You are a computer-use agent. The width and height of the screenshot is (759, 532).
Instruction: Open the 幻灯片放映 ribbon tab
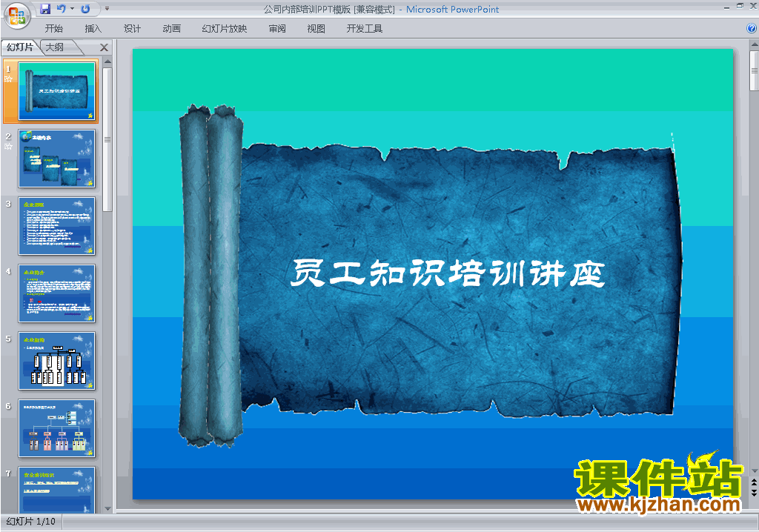click(224, 29)
